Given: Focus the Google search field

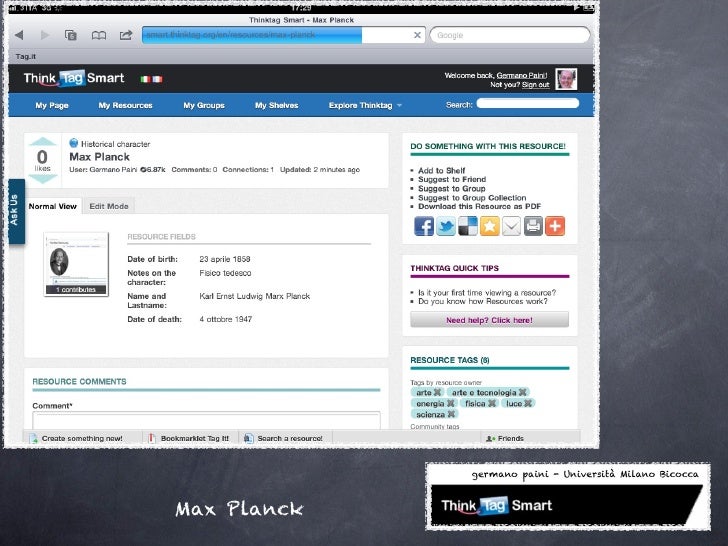Looking at the screenshot, I should point(510,35).
